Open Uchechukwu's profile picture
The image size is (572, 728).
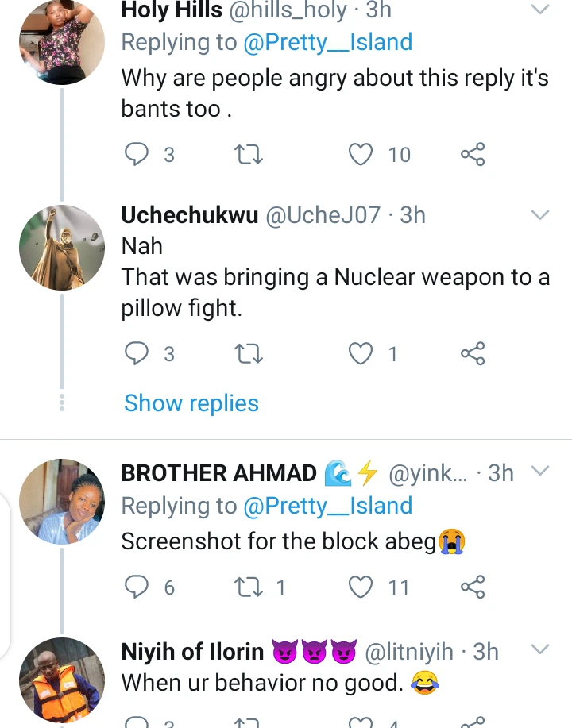[x=62, y=247]
